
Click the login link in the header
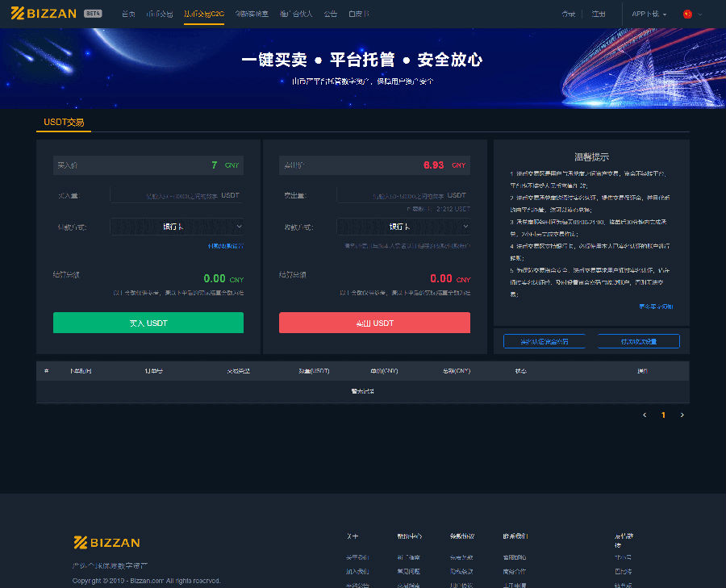pyautogui.click(x=568, y=14)
